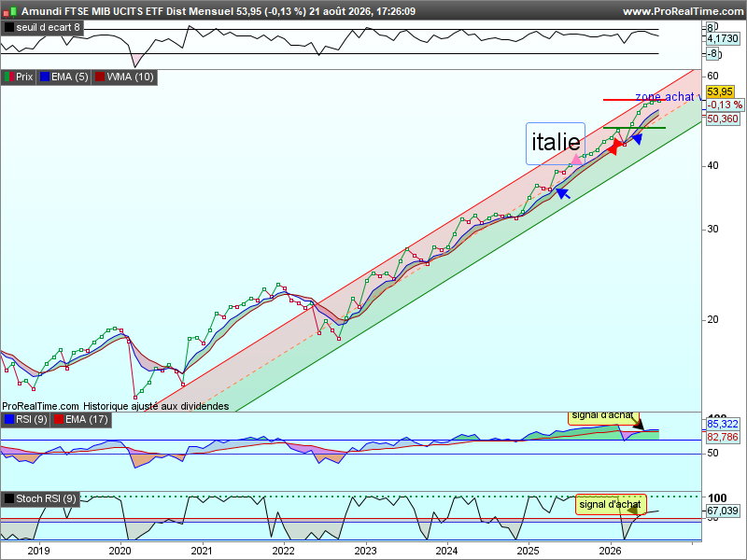Click the 50 level on the RSI scale

tap(712, 454)
